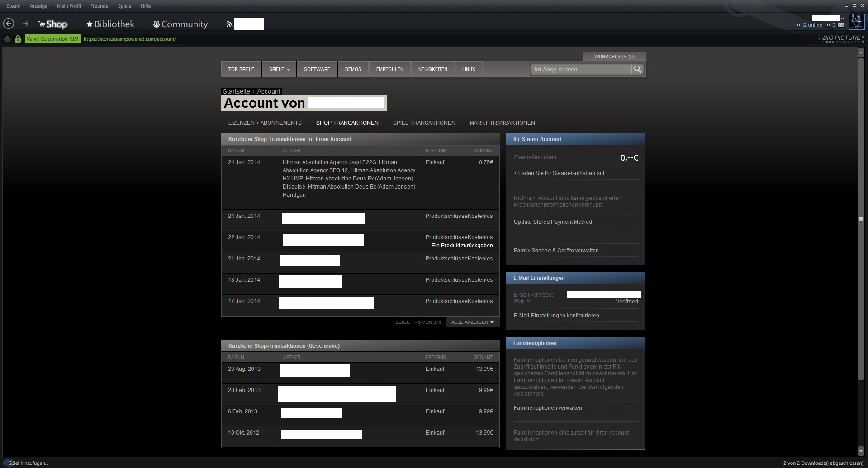Click the 28 Feb. 2013 gift date
This screenshot has height=468, width=868.
coord(244,390)
